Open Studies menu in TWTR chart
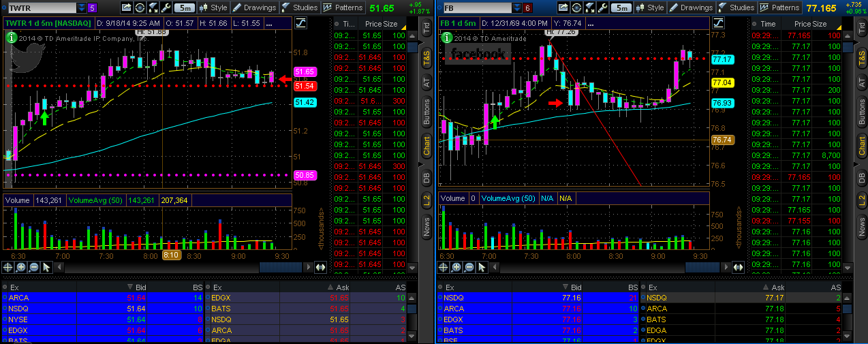The height and width of the screenshot is (344, 868). 300,8
